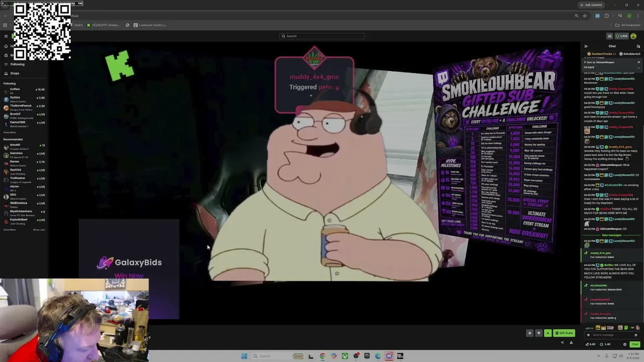644x362 pixels.
Task: Click the notification bell for this channel
Action: click(529, 333)
